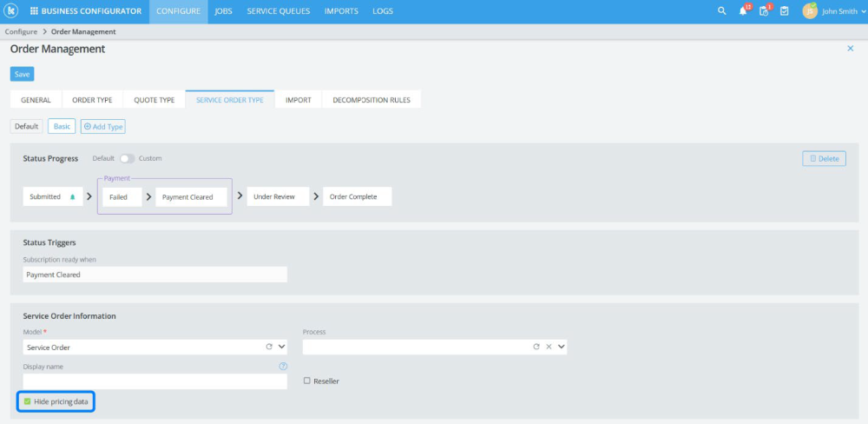This screenshot has width=868, height=424.
Task: Click the Delete button
Action: pos(825,158)
